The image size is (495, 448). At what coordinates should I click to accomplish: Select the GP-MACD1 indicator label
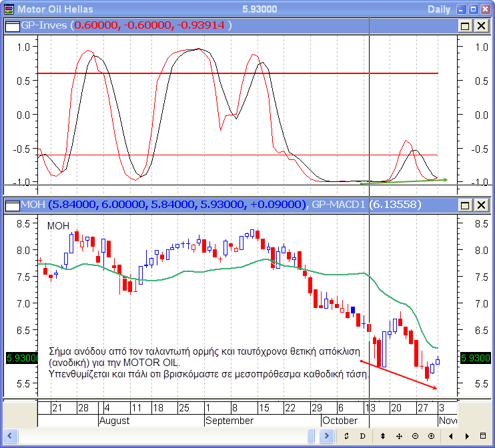point(339,204)
